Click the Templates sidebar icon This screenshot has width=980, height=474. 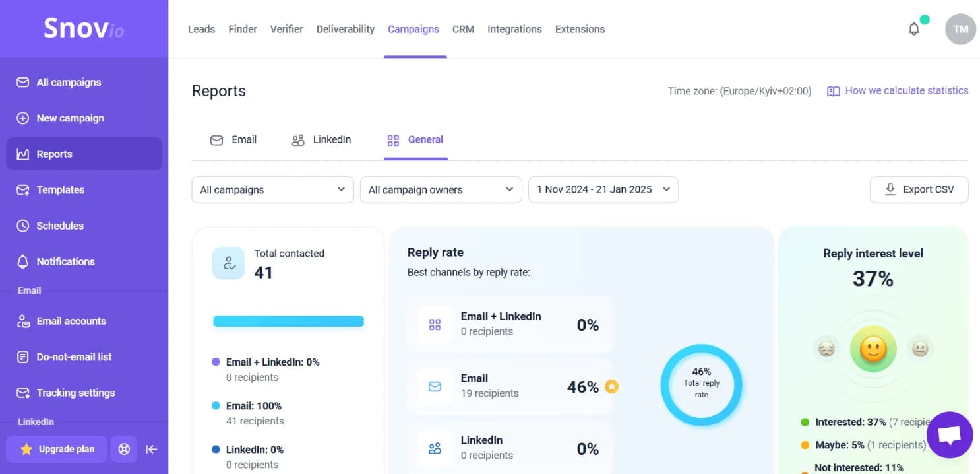[23, 190]
